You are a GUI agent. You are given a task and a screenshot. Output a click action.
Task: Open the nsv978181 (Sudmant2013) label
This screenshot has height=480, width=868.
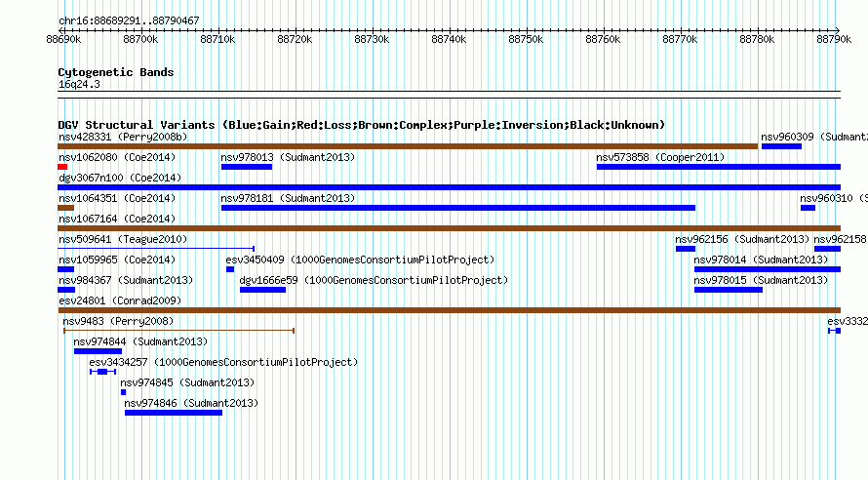pos(288,198)
